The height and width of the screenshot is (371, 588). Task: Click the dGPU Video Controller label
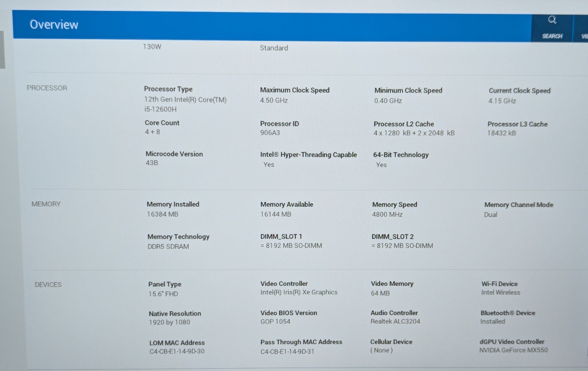512,342
